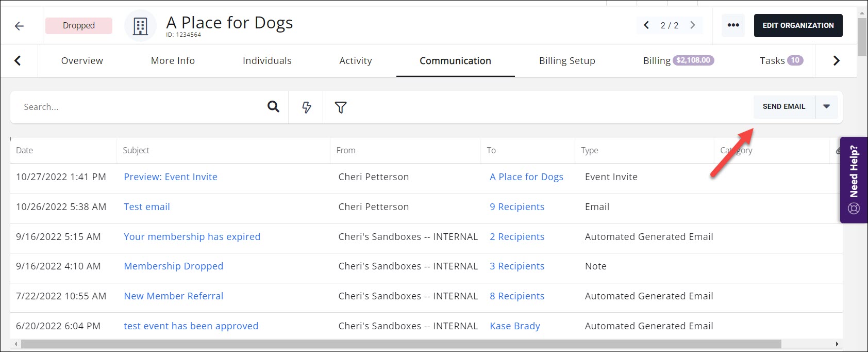Image resolution: width=868 pixels, height=352 pixels.
Task: Click the organization building icon
Action: pos(140,26)
